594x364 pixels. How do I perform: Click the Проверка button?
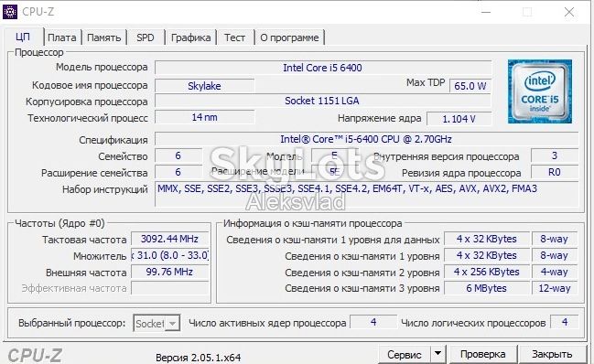point(483,354)
